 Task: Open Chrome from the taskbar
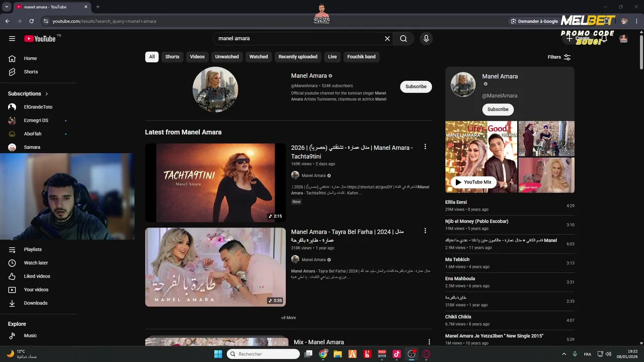click(x=323, y=354)
